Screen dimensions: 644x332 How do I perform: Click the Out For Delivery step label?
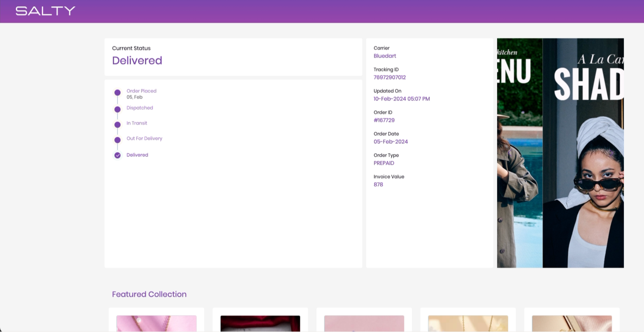[144, 138]
